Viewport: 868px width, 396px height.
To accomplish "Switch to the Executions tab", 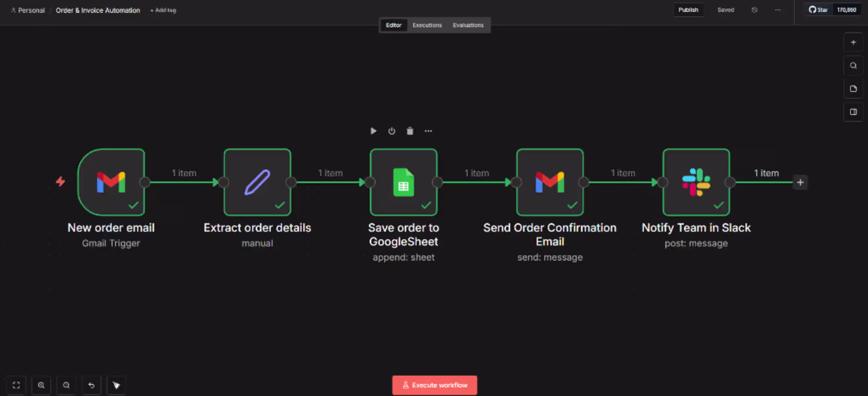I will coord(427,25).
